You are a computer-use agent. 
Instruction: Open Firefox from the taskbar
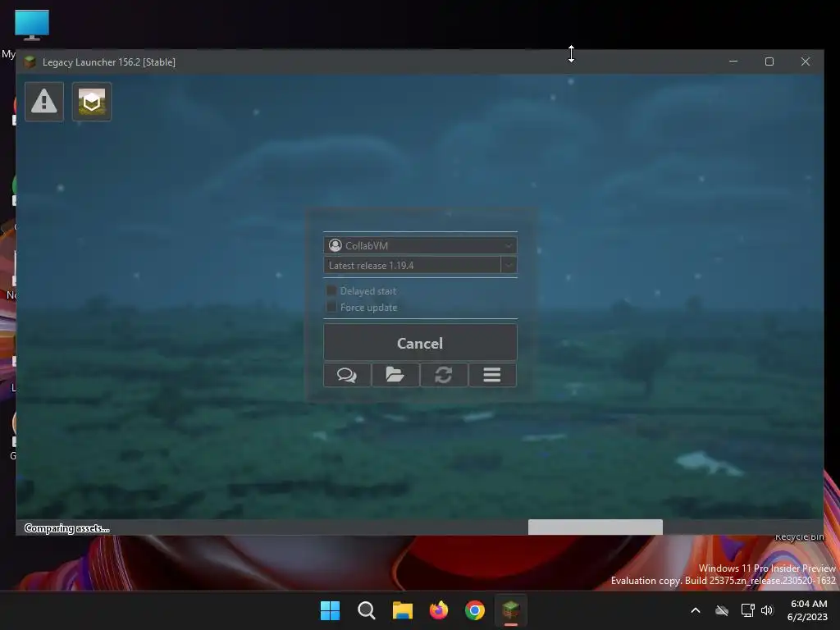click(439, 610)
